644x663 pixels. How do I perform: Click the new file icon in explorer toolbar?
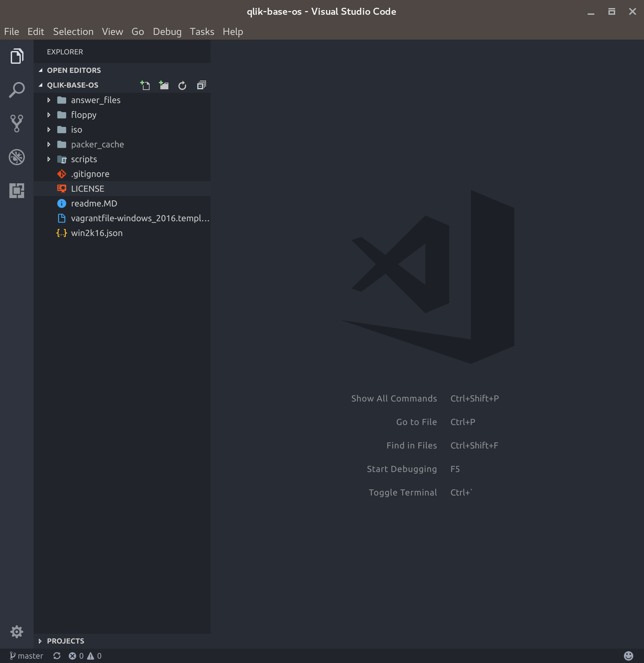coord(146,85)
